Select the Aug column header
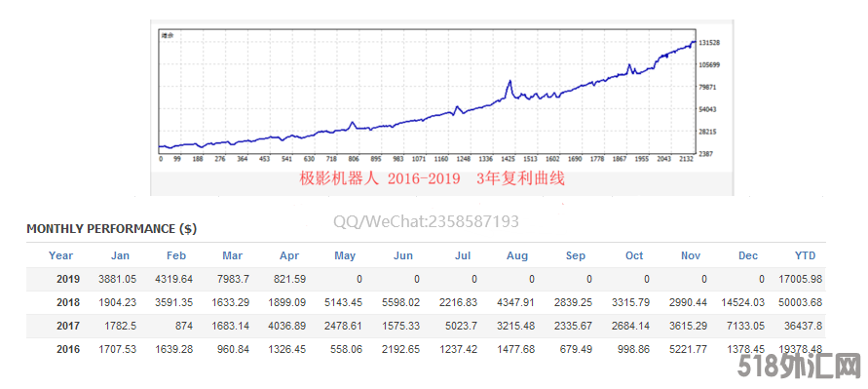This screenshot has width=868, height=389. [x=517, y=255]
